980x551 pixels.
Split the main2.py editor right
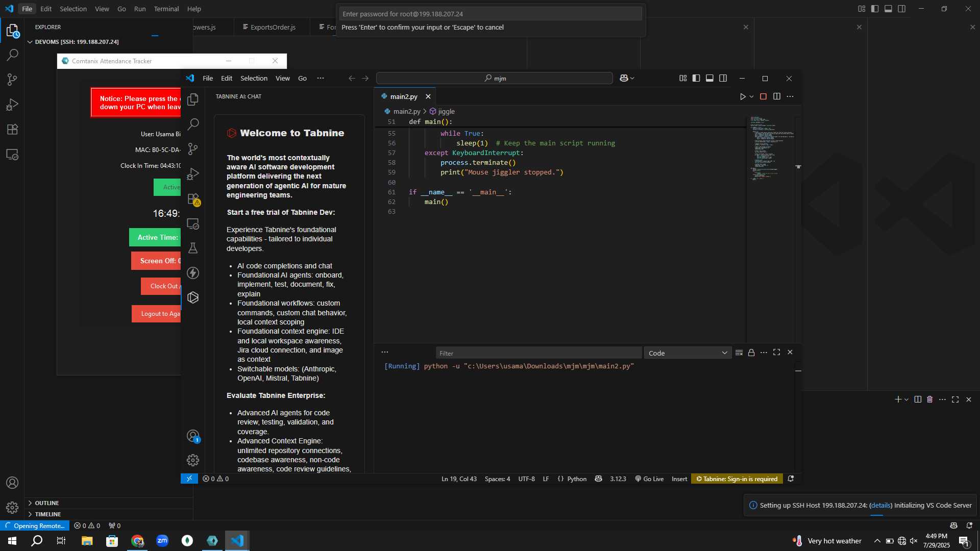[x=777, y=96]
